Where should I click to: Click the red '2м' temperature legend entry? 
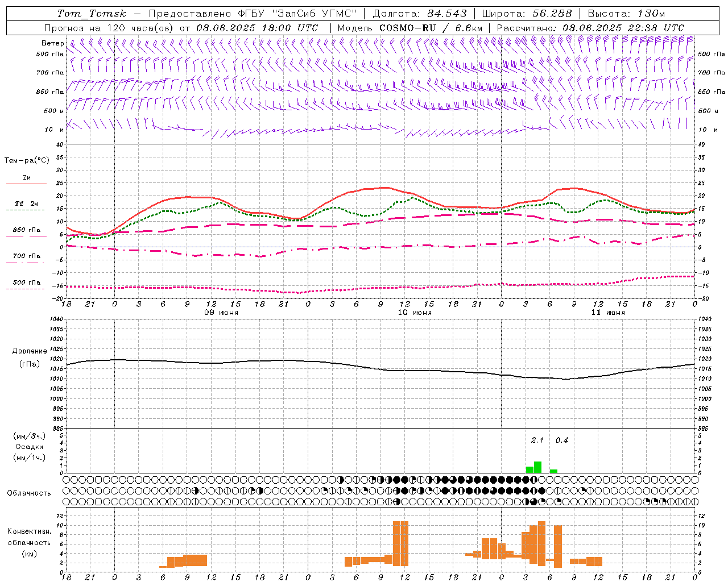(x=27, y=178)
